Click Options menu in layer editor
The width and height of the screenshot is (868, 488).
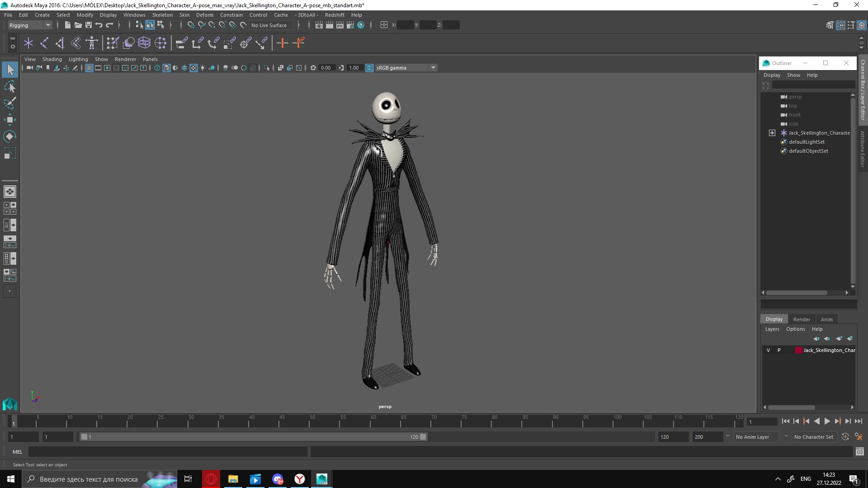(x=795, y=329)
